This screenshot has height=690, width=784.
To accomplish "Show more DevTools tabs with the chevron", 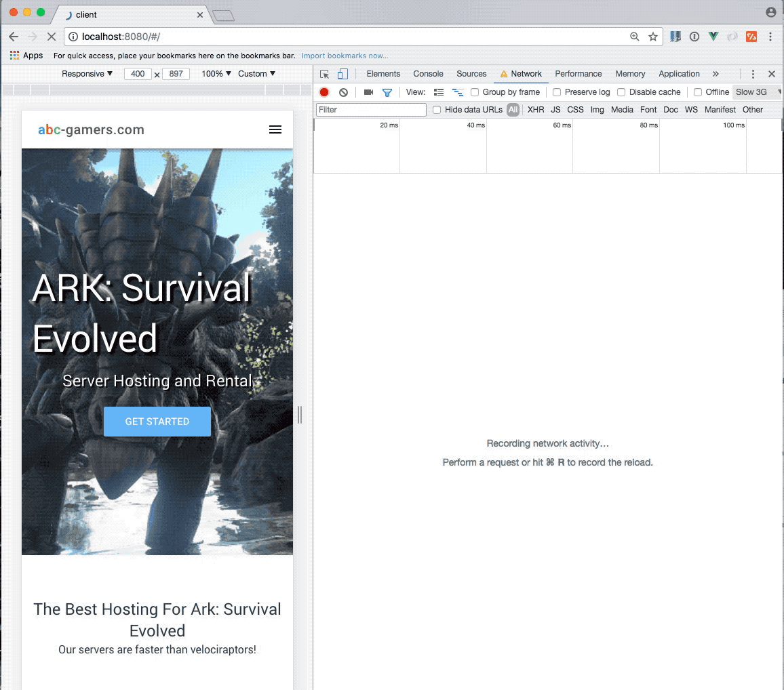I will (x=716, y=74).
